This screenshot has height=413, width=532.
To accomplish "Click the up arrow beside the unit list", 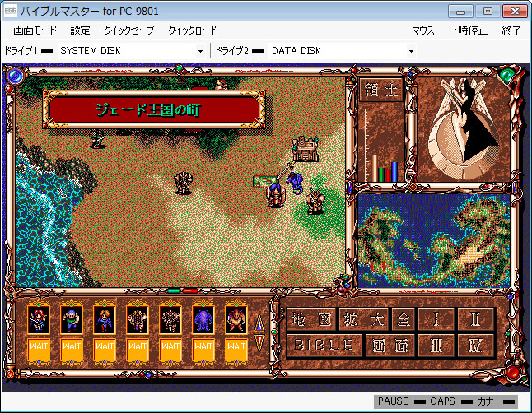I will click(259, 324).
